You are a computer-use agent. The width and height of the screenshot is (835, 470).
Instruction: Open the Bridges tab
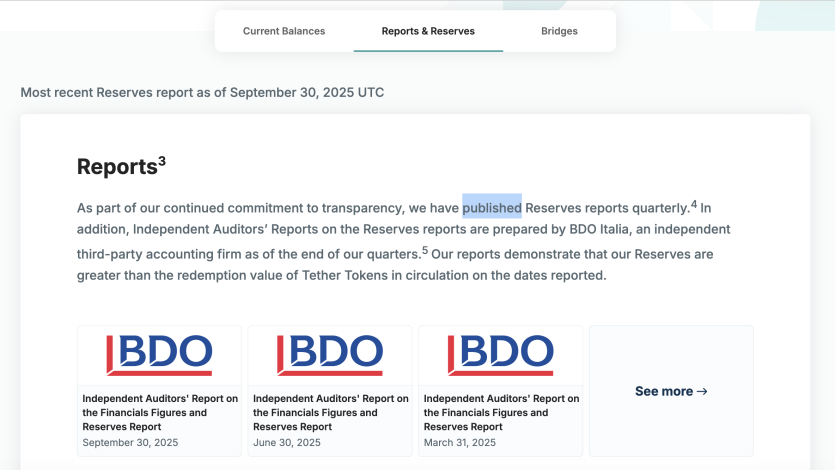(559, 31)
